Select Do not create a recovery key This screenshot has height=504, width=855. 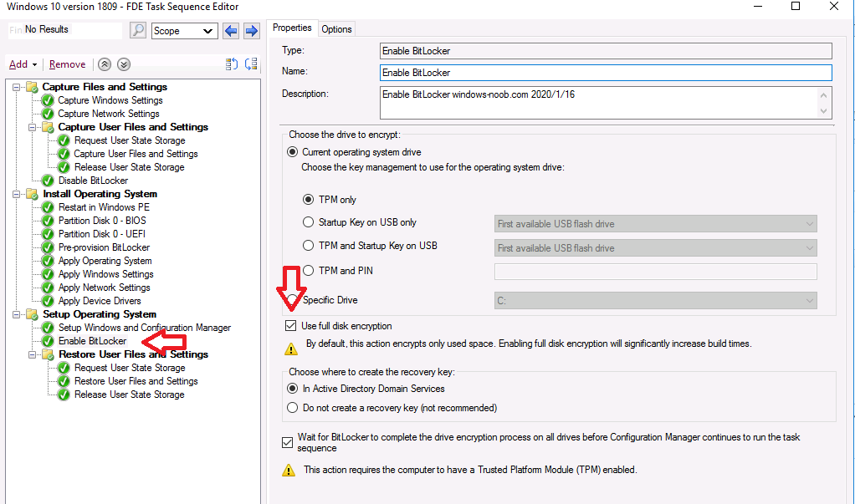(292, 408)
